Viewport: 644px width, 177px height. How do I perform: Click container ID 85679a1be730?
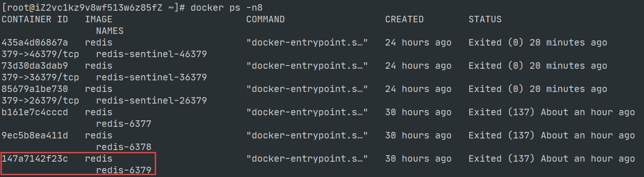point(35,89)
